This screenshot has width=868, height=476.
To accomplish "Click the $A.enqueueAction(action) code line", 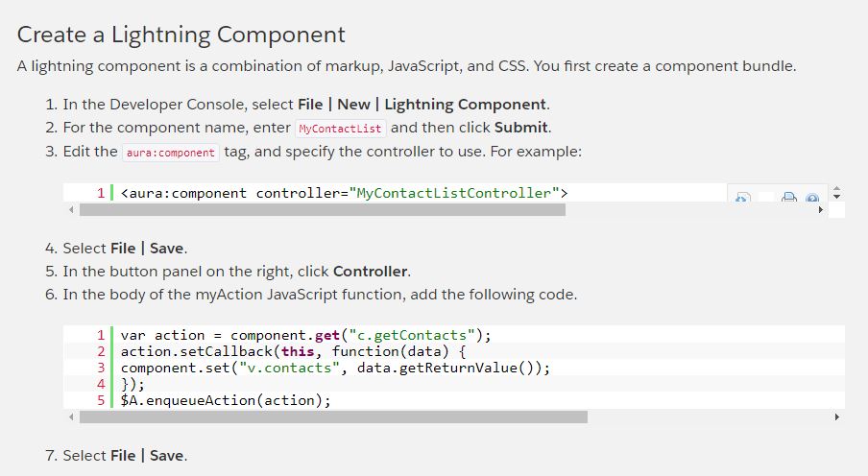I will coord(226,400).
